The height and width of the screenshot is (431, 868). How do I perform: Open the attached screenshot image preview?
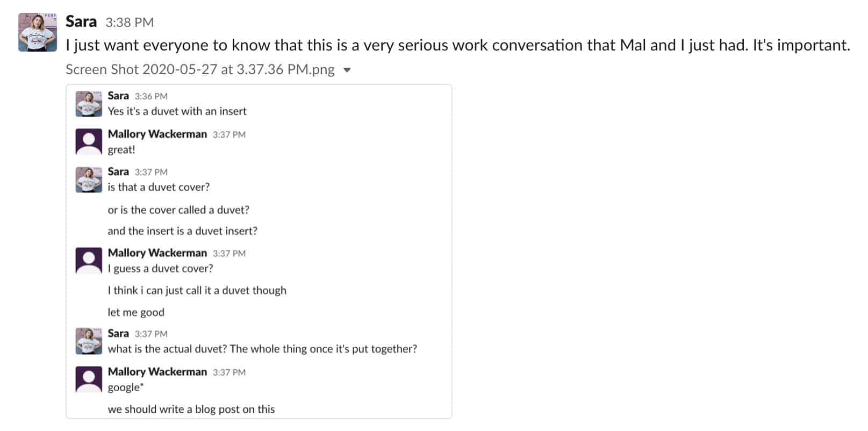[259, 252]
